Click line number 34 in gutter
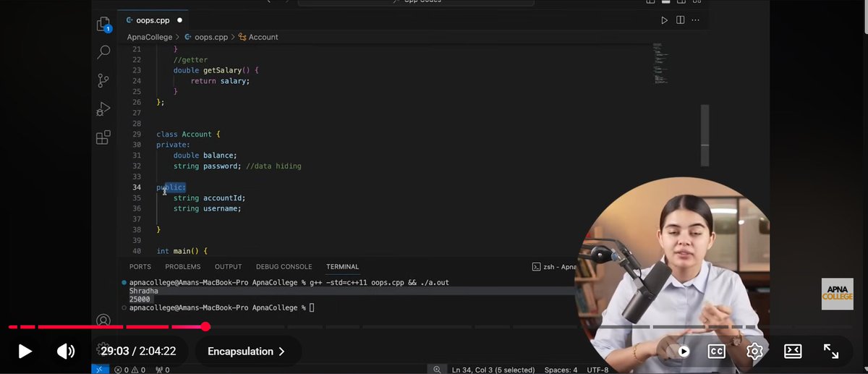Viewport: 868px width, 374px height. coord(137,187)
